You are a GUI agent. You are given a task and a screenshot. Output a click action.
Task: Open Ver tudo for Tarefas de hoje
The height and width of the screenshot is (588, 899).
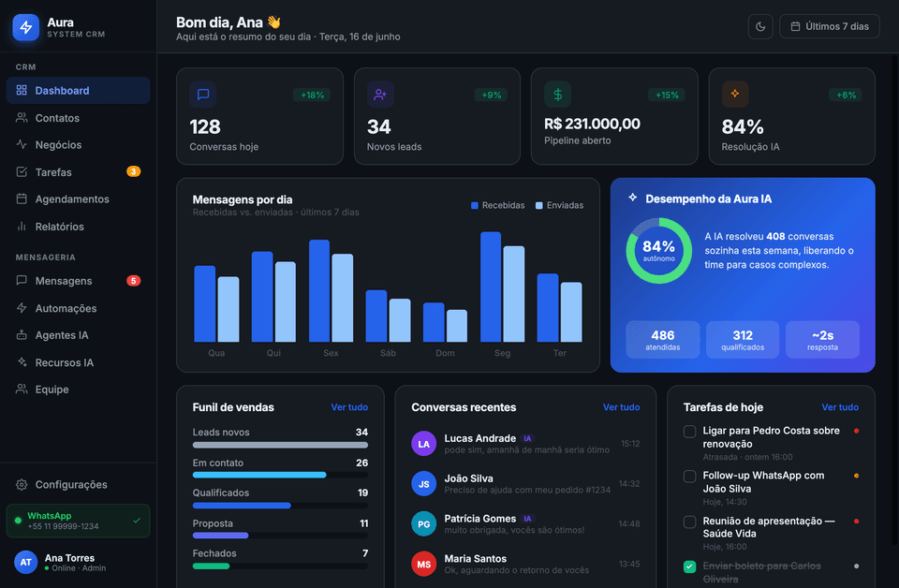point(840,407)
